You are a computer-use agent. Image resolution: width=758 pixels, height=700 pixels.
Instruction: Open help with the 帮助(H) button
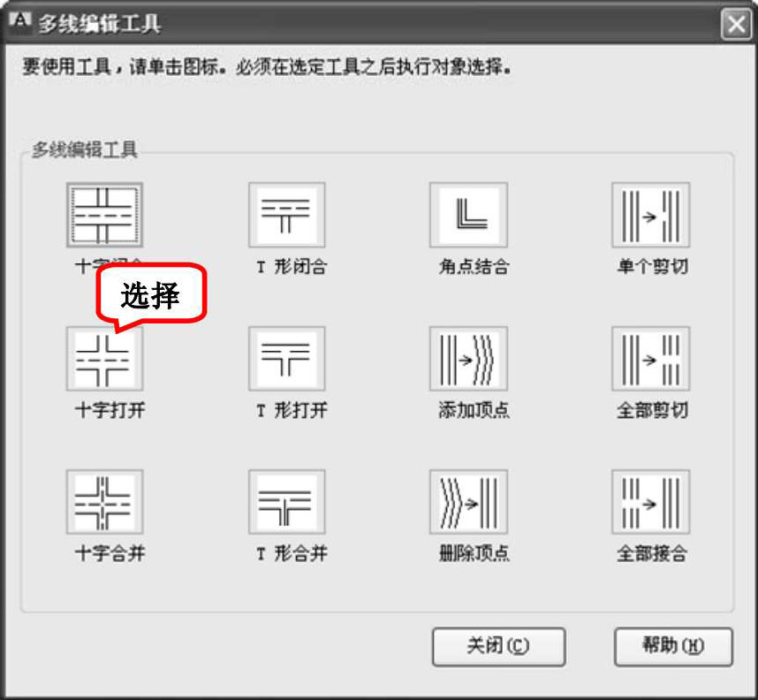click(673, 647)
